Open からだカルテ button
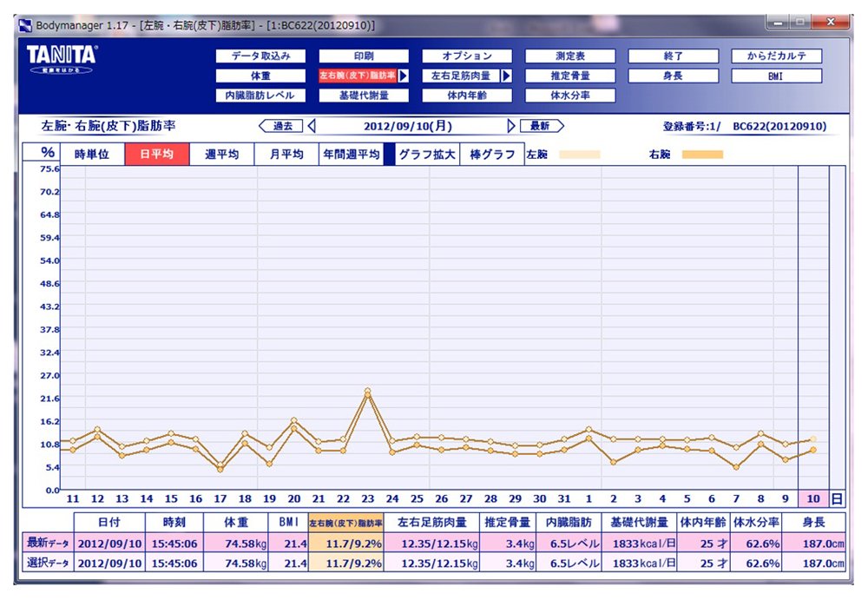Viewport: 868px width, 600px height. pyautogui.click(x=777, y=56)
